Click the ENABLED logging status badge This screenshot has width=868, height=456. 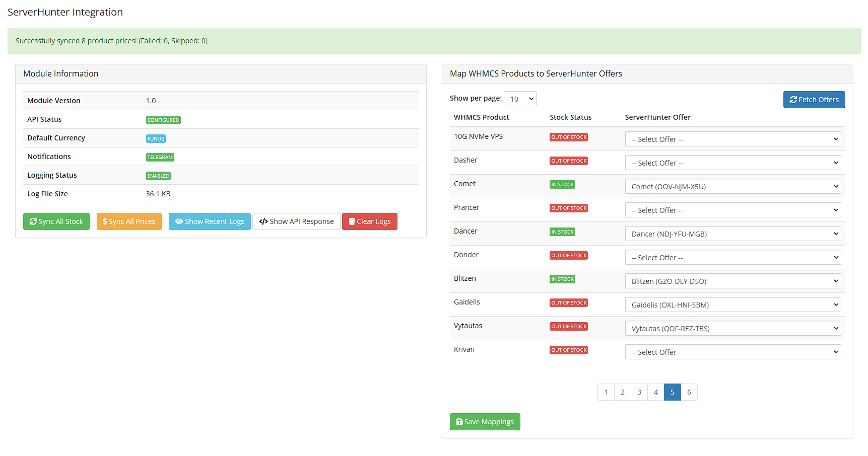pyautogui.click(x=158, y=176)
